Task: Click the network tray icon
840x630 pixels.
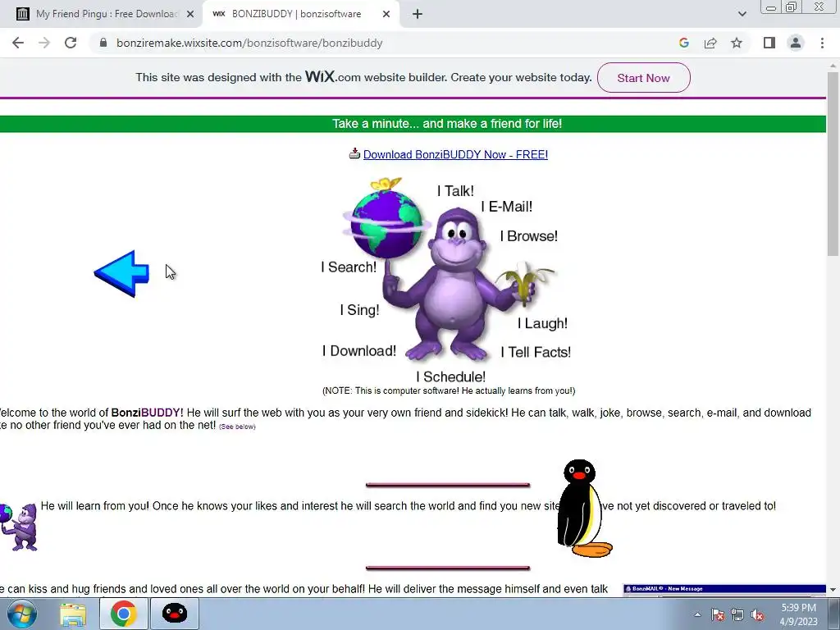Action: [x=737, y=615]
